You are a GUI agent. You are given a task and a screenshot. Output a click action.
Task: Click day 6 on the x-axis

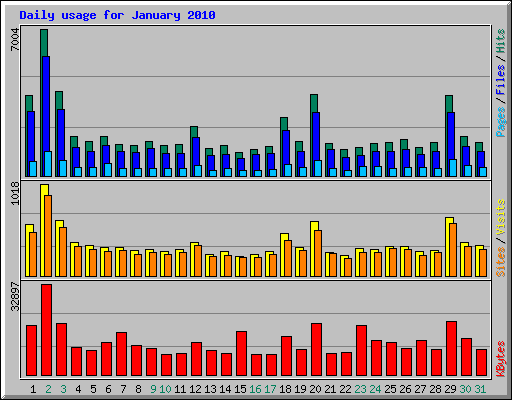pyautogui.click(x=108, y=389)
